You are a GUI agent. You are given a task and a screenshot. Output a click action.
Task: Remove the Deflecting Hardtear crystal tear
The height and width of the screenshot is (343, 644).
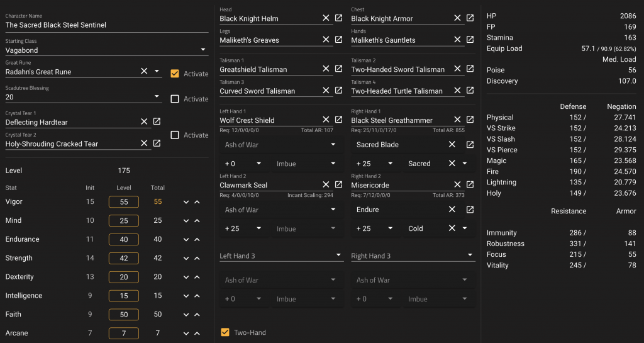144,121
